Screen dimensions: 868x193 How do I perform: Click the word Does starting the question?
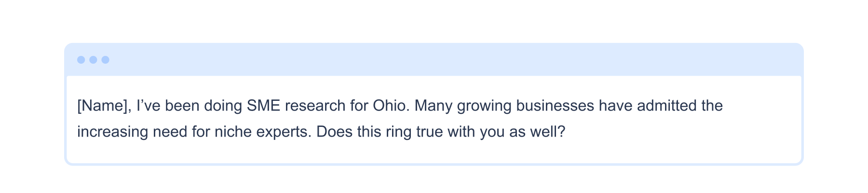(x=334, y=132)
